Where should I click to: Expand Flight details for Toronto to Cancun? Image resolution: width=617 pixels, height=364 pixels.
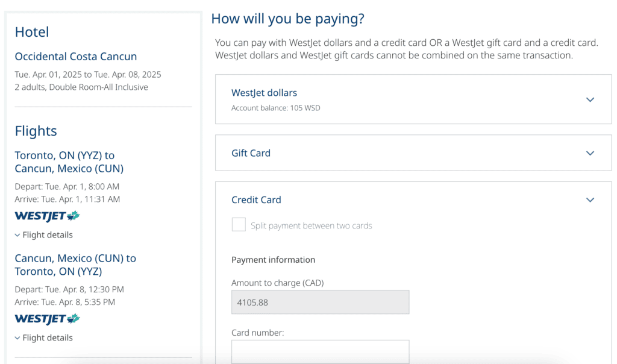pos(43,235)
